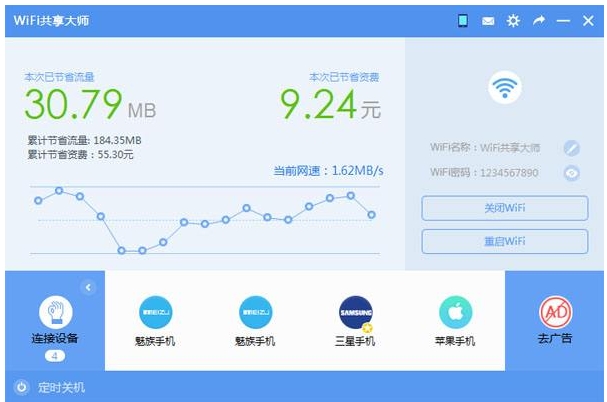This screenshot has height=402, width=607.
Task: Click the 本次已节省资费 label
Action: tap(344, 77)
